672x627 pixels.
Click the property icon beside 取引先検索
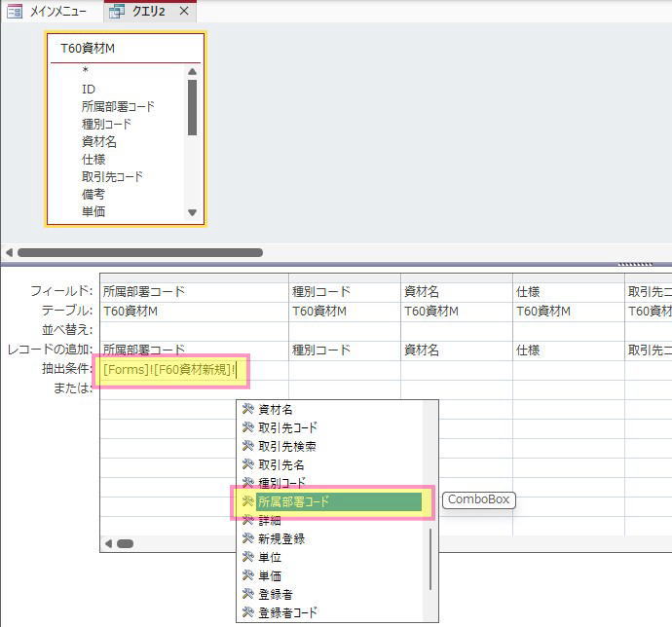[x=248, y=446]
